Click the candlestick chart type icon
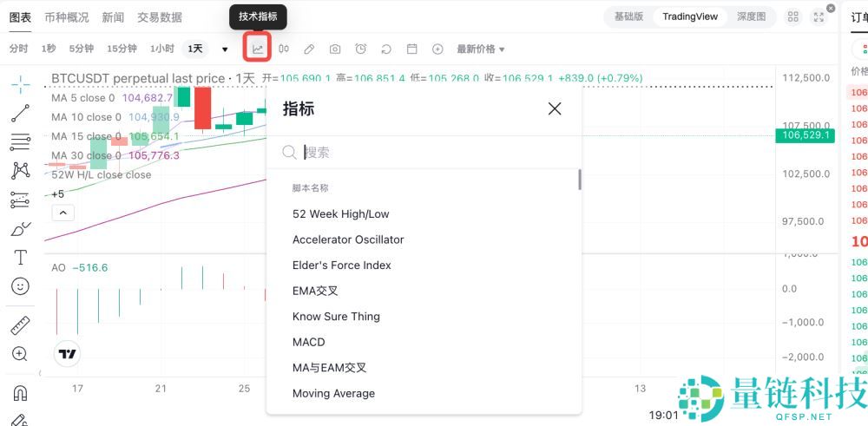868x426 pixels. tap(284, 49)
